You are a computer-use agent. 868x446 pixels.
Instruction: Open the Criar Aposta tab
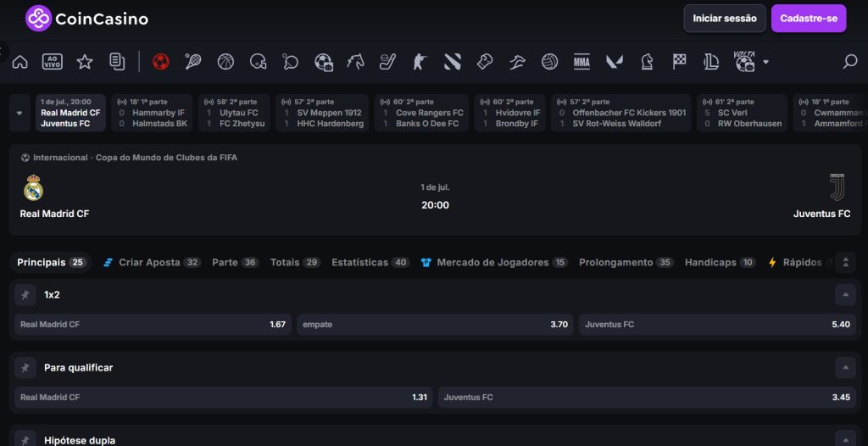point(152,262)
